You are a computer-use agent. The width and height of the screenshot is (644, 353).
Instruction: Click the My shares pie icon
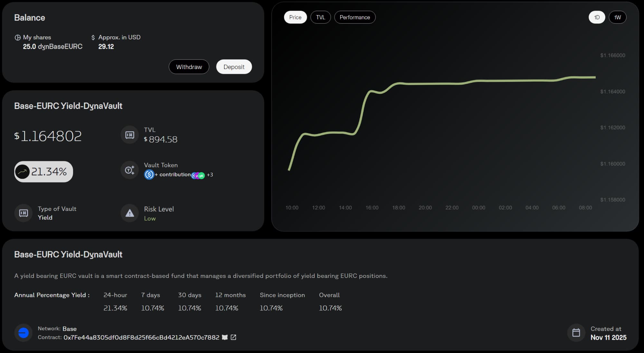pyautogui.click(x=17, y=37)
